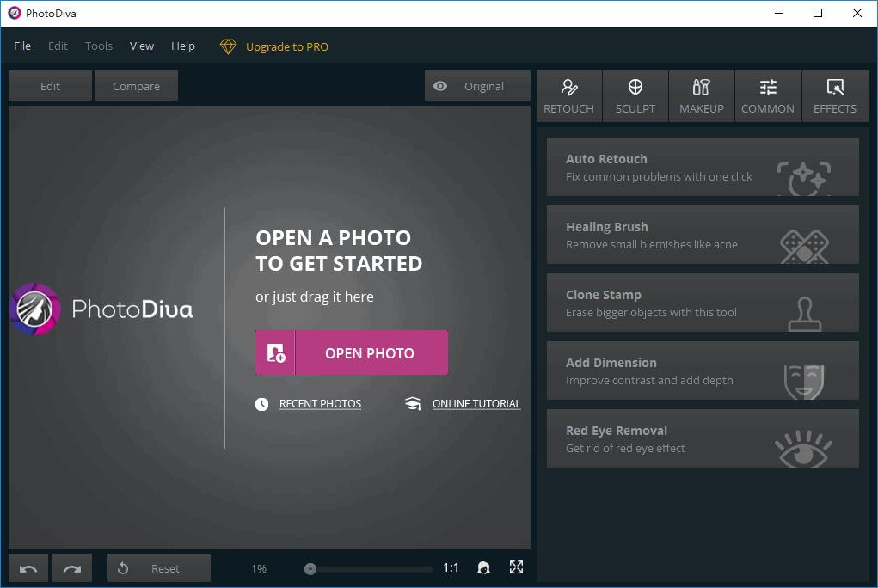
Task: Click the 'or just drag it here' text
Action: coord(315,297)
